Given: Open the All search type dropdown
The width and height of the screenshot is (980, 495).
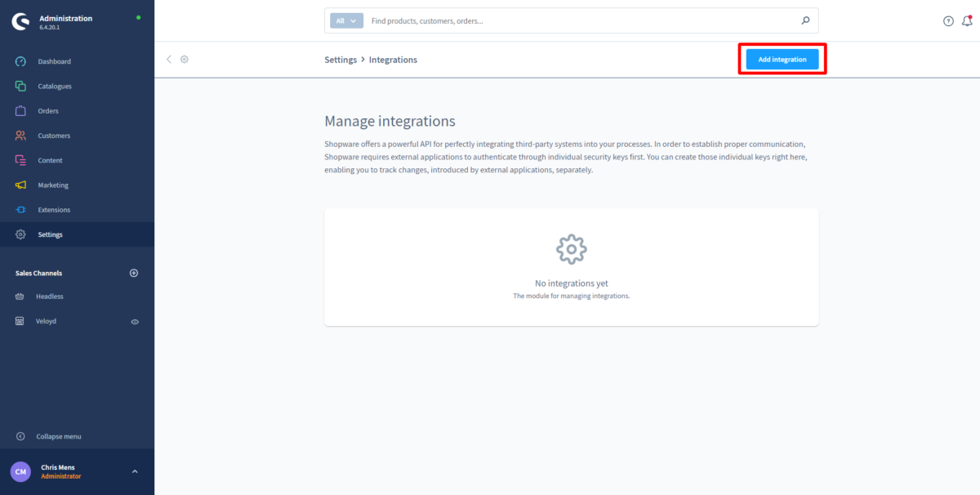Looking at the screenshot, I should (346, 21).
